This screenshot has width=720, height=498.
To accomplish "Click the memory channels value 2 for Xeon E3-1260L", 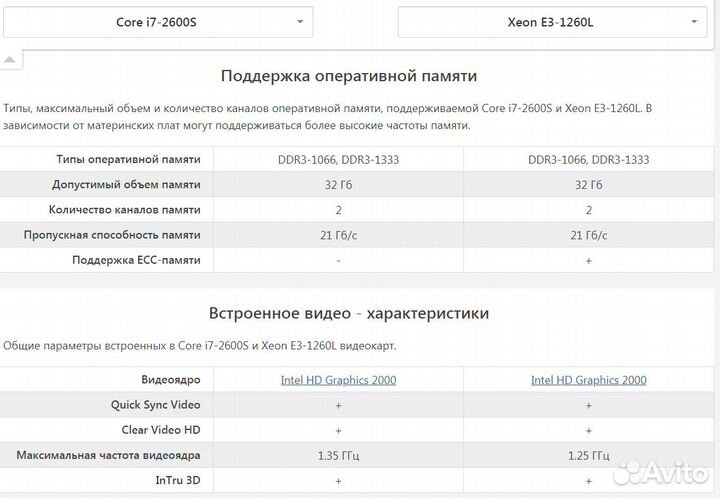I will [x=589, y=210].
